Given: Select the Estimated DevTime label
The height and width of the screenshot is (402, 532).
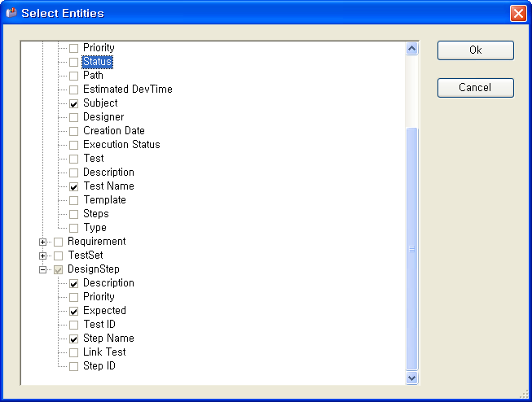Looking at the screenshot, I should tap(128, 90).
